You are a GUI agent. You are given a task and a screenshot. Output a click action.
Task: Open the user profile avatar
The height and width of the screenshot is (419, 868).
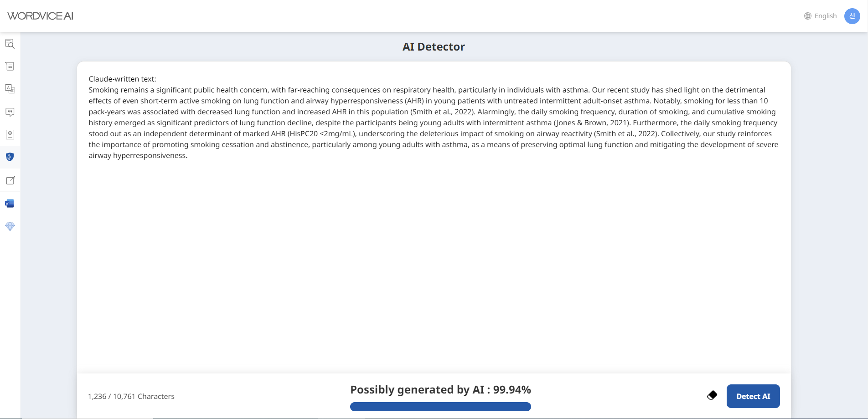[x=852, y=15]
